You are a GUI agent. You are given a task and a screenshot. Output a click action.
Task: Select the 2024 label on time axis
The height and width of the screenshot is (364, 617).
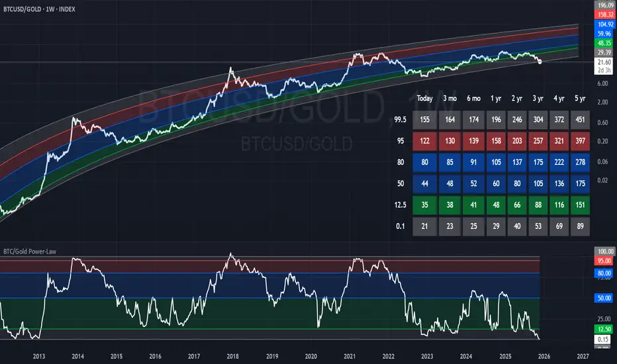point(466,356)
